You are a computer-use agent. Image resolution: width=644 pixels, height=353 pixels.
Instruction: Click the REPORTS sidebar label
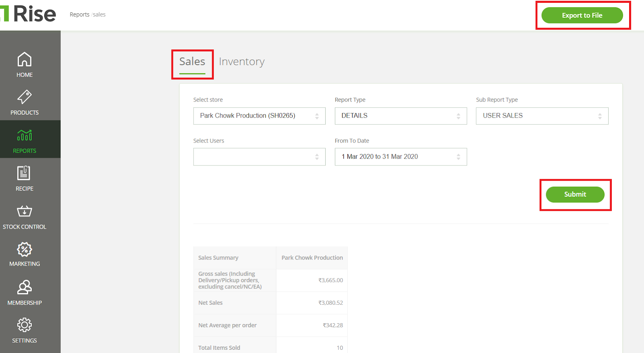pyautogui.click(x=25, y=151)
